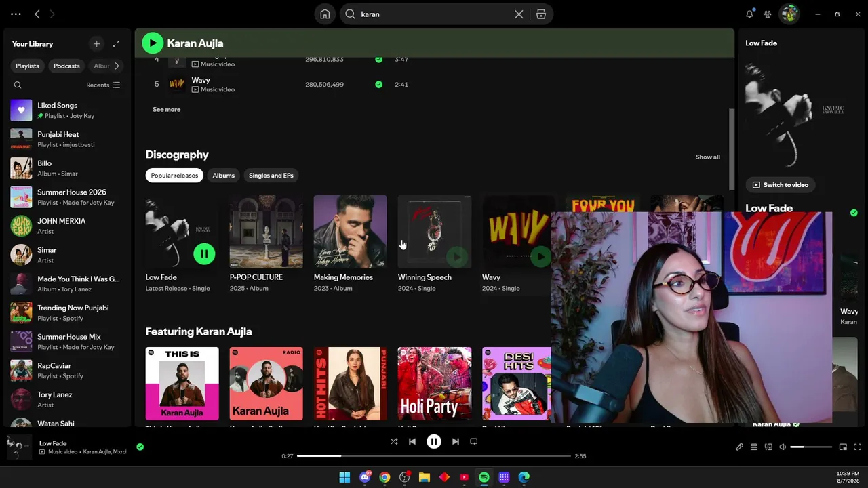Toggle saved checkmark for Wavy track row
868x488 pixels.
pos(378,85)
